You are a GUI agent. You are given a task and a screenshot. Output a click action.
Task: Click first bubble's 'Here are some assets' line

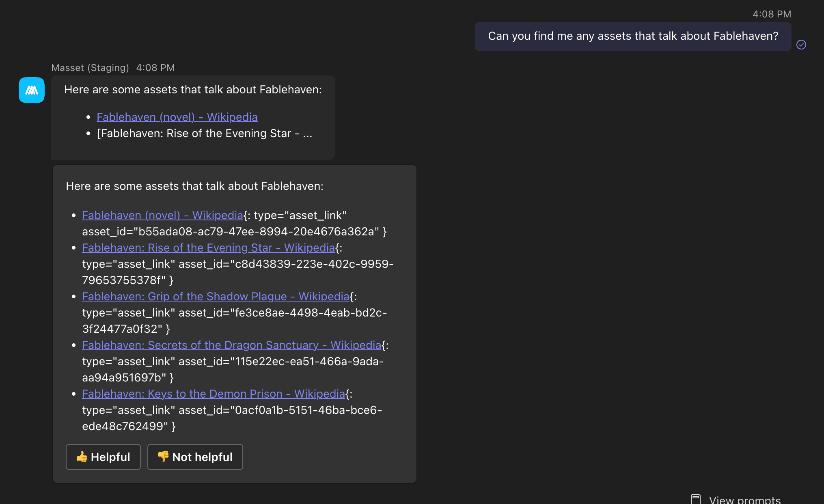click(x=193, y=90)
